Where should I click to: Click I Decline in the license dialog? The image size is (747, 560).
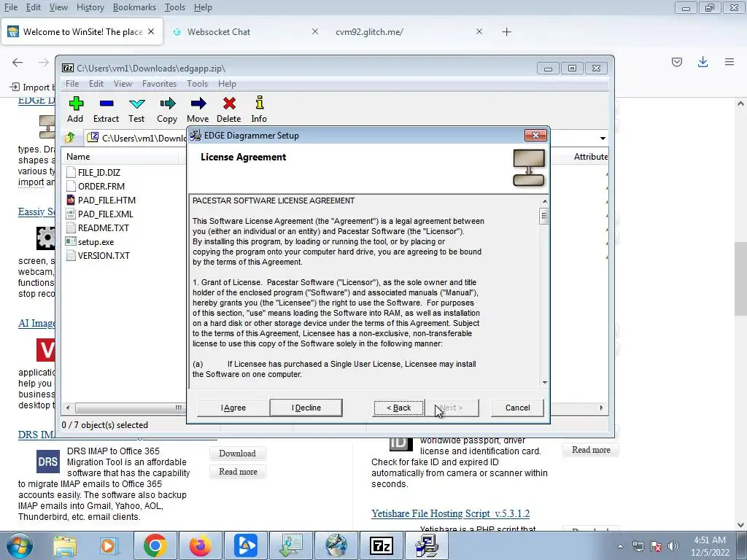pyautogui.click(x=306, y=408)
